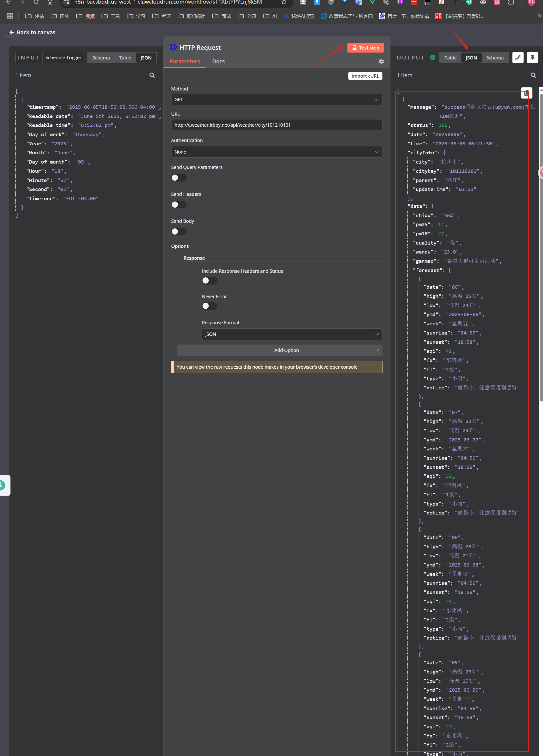
Task: Expand the Authentication None dropdown
Action: pos(276,152)
